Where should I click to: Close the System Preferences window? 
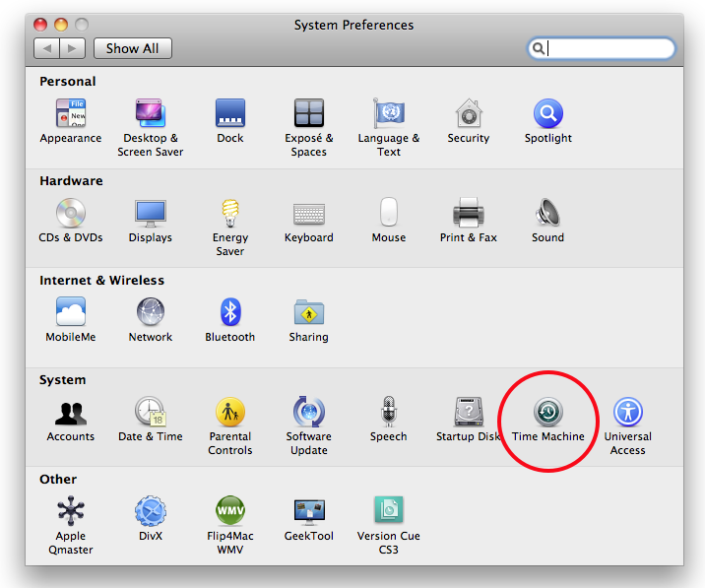[40, 25]
